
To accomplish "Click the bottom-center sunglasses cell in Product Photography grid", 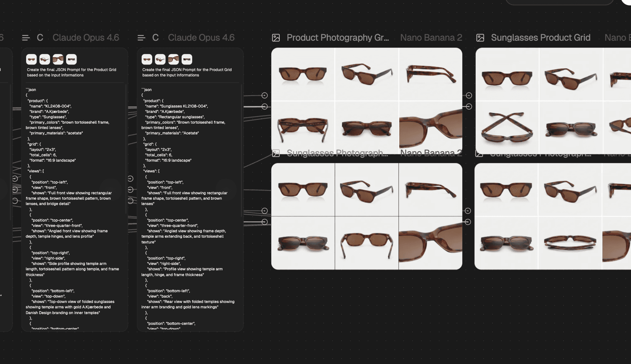I will pos(367,128).
